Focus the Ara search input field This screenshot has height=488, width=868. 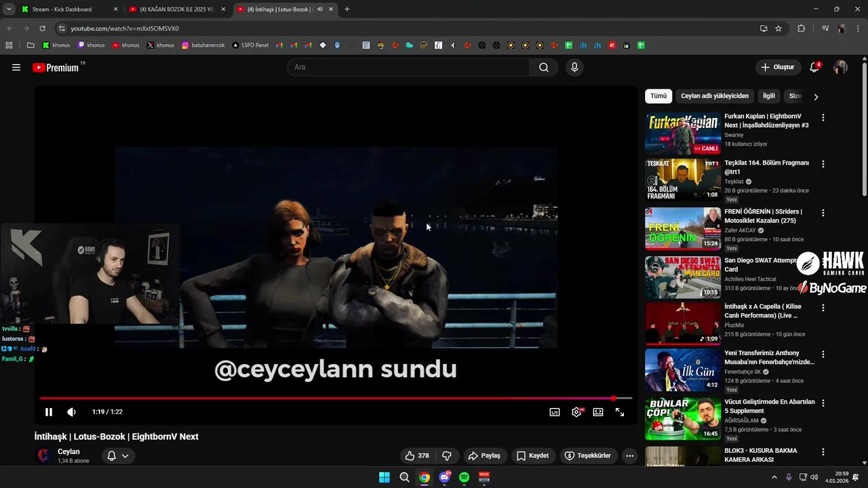click(x=409, y=67)
